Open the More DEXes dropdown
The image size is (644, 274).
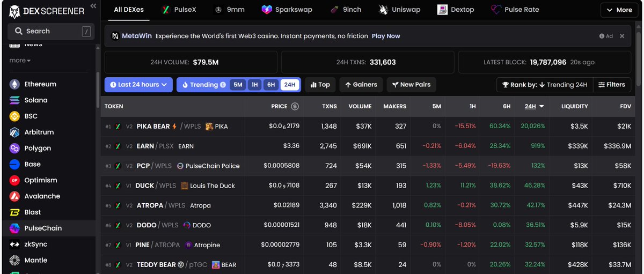point(619,10)
